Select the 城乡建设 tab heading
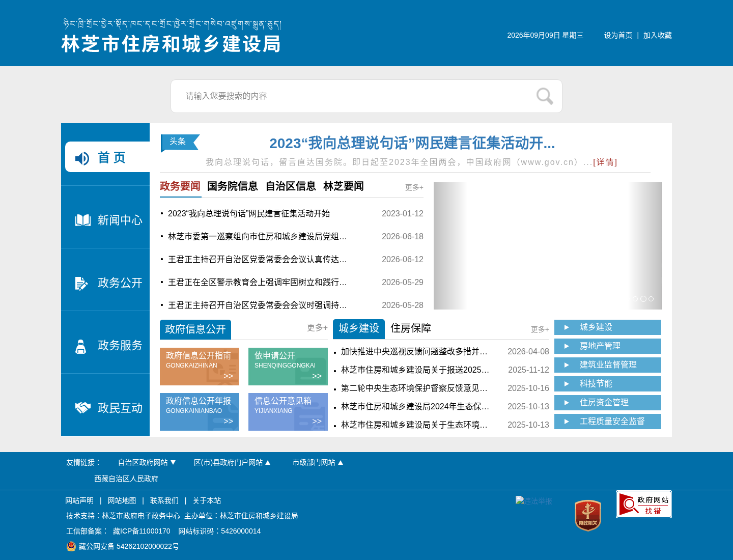This screenshot has height=560, width=733. pos(359,328)
